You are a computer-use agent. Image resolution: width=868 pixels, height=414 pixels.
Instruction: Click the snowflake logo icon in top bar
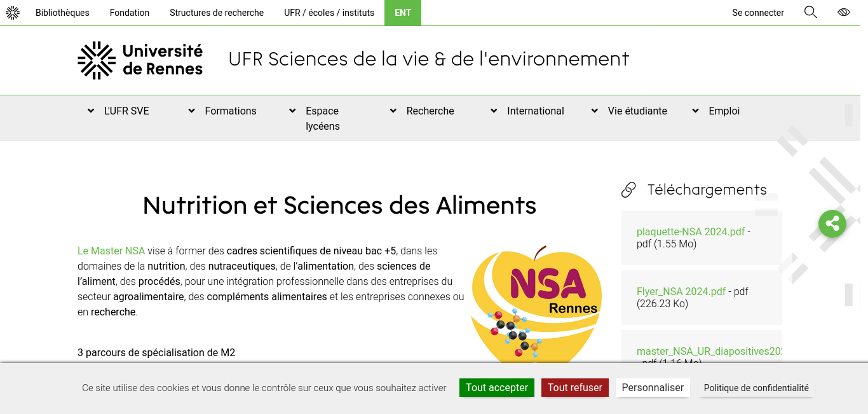click(13, 13)
